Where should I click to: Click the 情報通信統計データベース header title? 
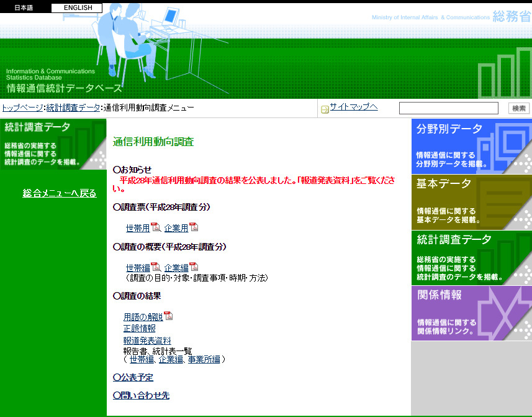tap(64, 88)
